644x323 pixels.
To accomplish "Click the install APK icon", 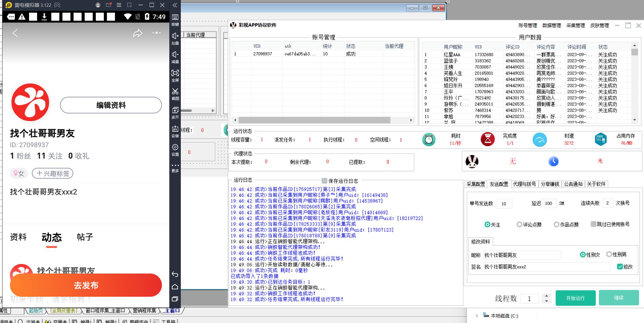I will (175, 129).
